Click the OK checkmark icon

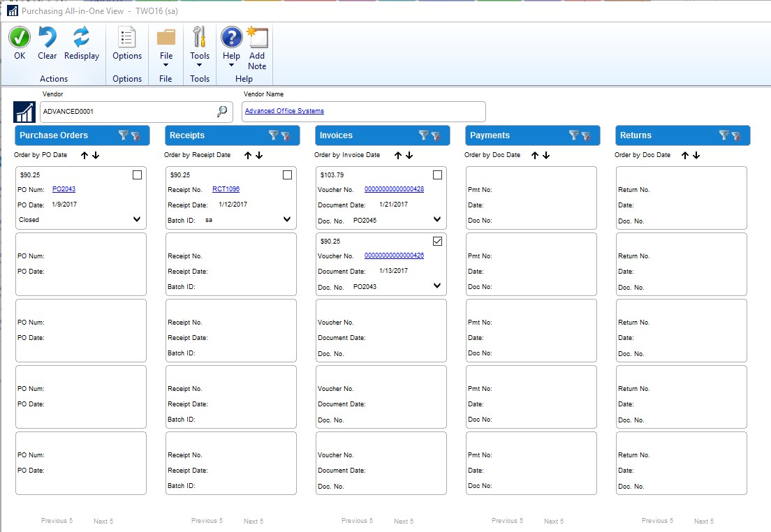tap(20, 38)
